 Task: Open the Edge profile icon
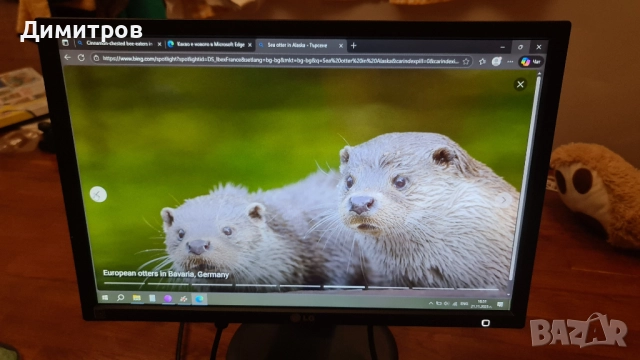click(496, 61)
